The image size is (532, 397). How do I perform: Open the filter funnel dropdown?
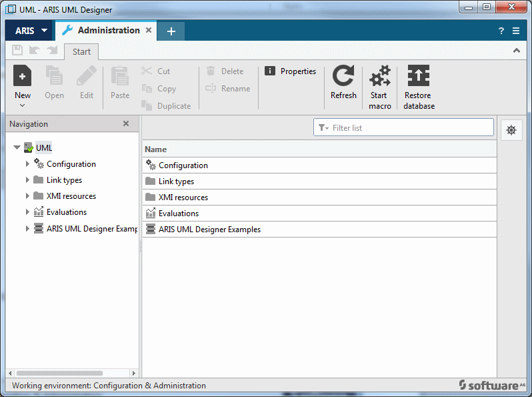323,127
